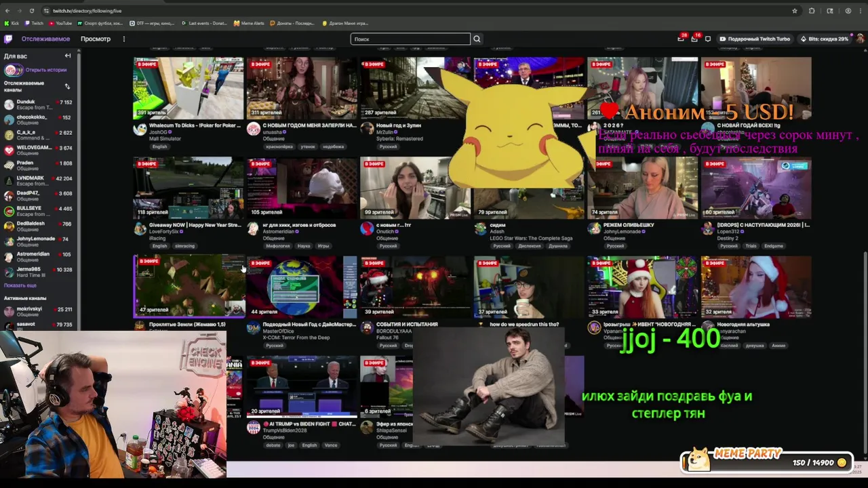Open the Twitch bookmark in bookmarks bar

pos(34,23)
